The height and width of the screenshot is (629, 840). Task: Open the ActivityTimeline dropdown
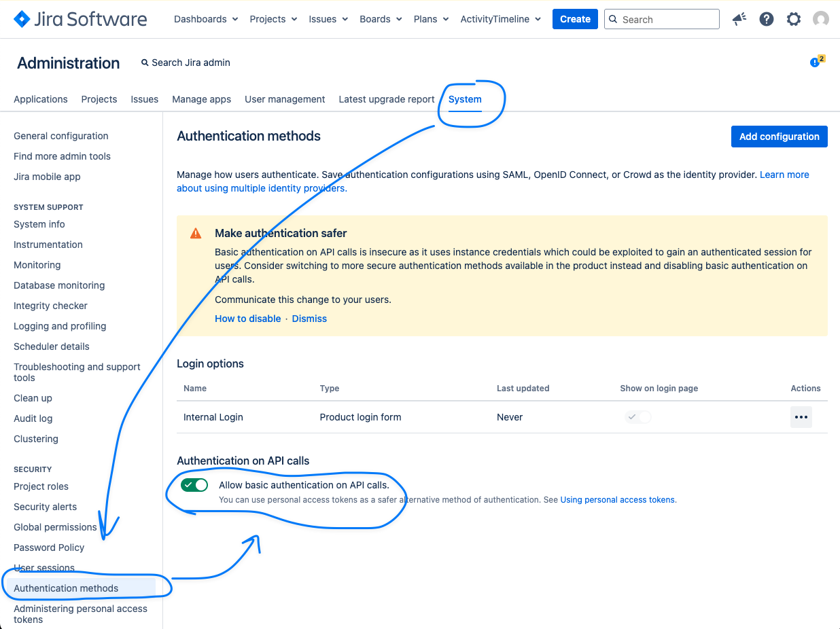coord(500,19)
